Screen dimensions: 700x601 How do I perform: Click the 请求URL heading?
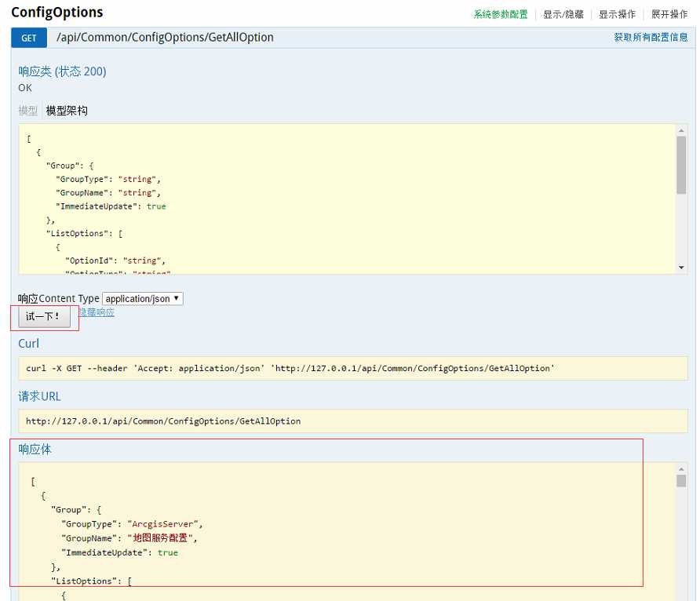pyautogui.click(x=39, y=396)
